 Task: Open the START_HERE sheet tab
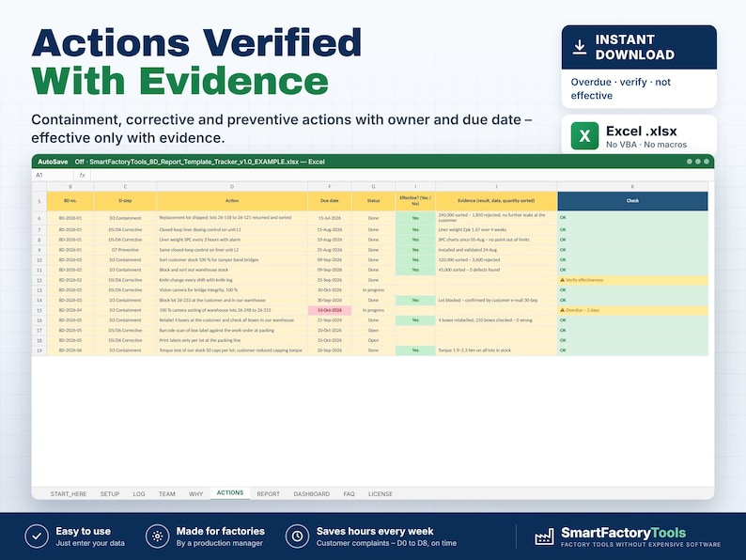tap(69, 494)
